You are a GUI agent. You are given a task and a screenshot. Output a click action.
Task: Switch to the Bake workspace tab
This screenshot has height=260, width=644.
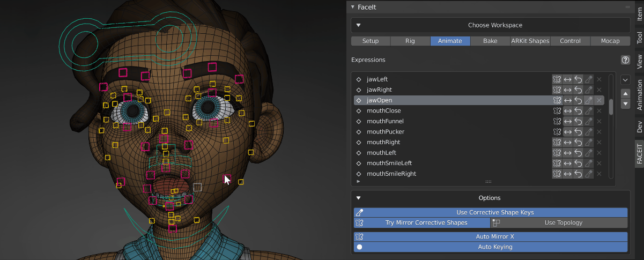(x=490, y=41)
